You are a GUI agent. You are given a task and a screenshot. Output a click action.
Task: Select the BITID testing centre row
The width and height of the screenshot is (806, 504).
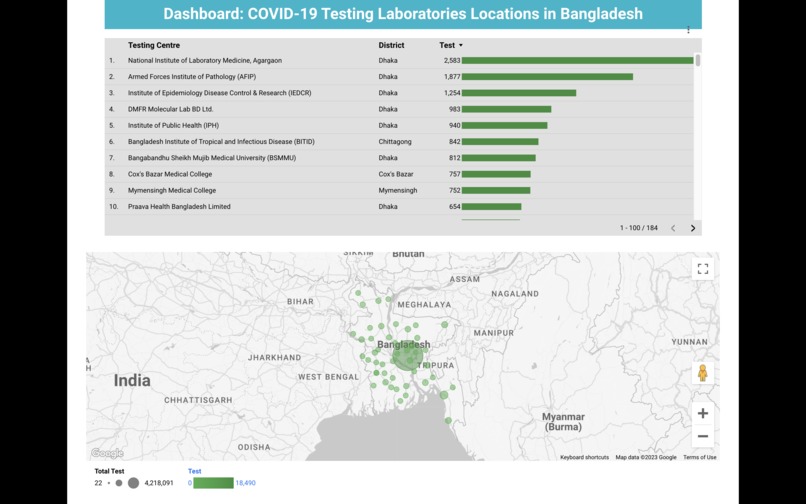[399, 141]
